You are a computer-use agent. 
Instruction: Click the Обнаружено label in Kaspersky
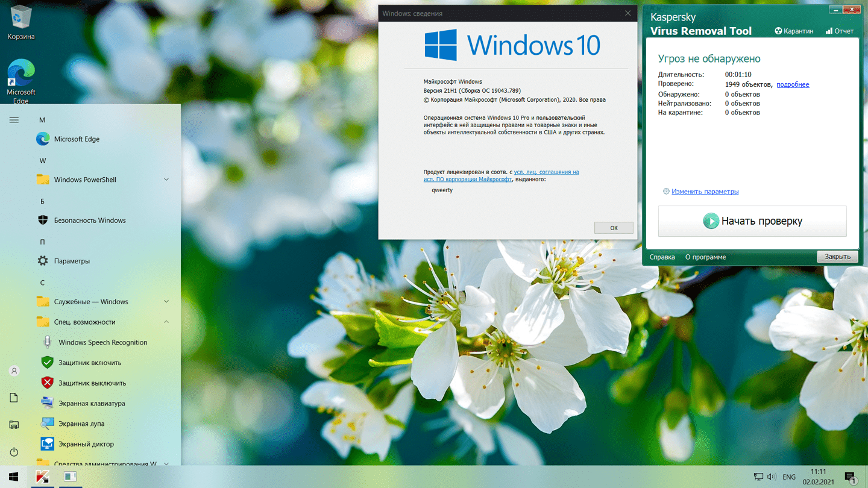click(679, 95)
